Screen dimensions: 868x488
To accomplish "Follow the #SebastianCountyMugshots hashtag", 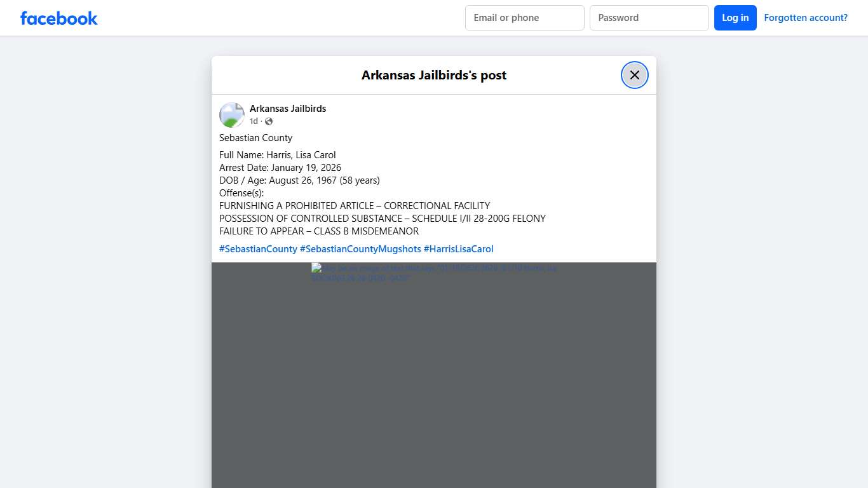I will tap(360, 249).
